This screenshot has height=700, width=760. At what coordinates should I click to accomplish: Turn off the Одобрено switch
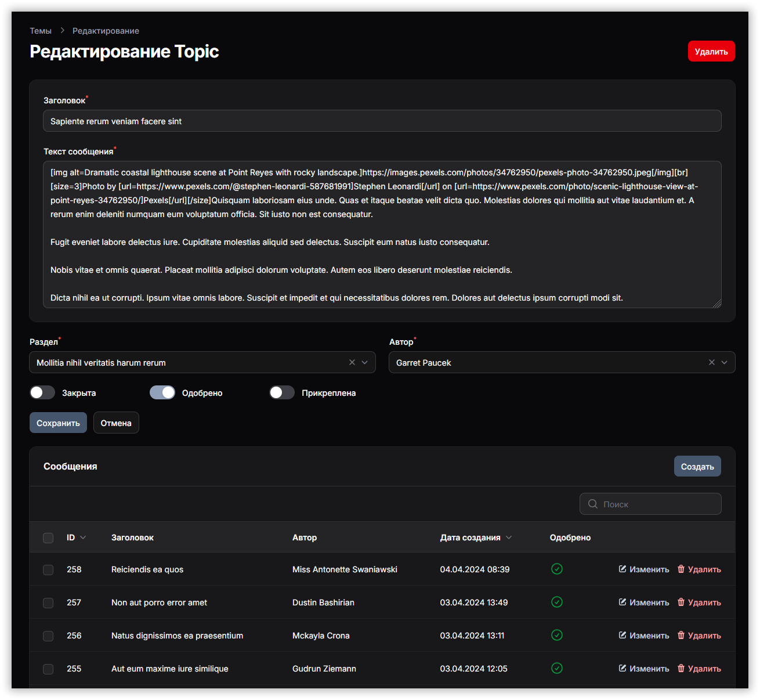pyautogui.click(x=162, y=392)
